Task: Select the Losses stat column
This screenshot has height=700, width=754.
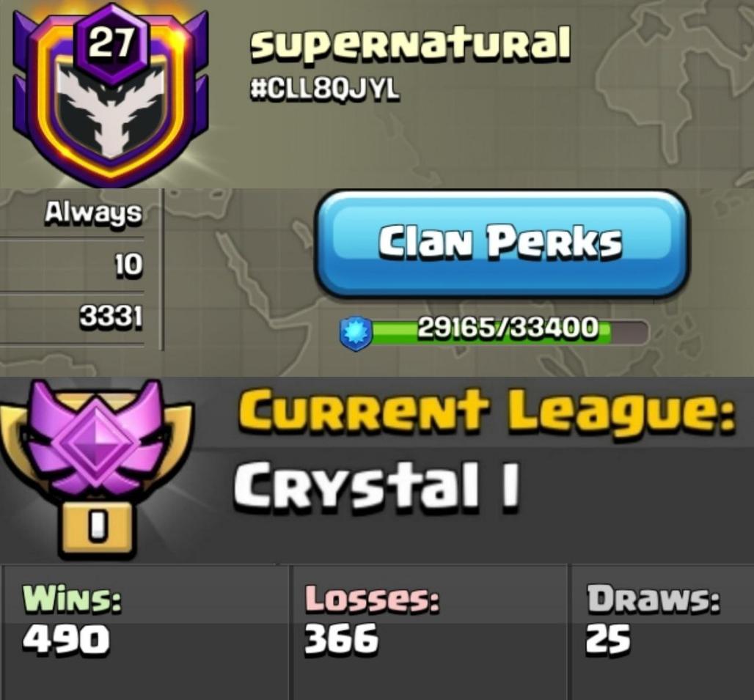Action: [429, 632]
